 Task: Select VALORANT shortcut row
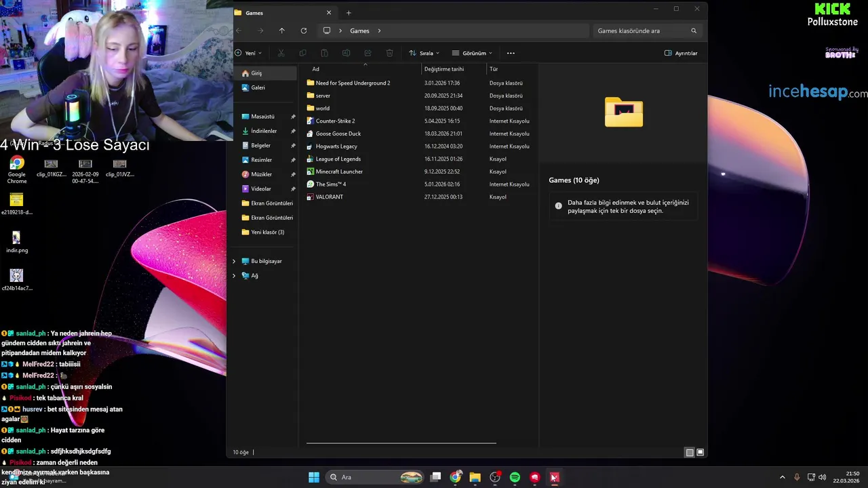coord(419,197)
